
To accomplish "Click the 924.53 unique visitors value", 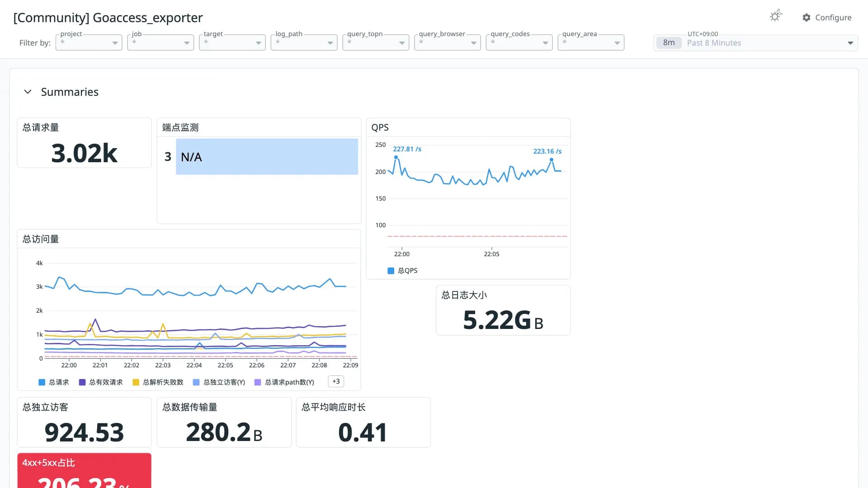I will point(84,432).
